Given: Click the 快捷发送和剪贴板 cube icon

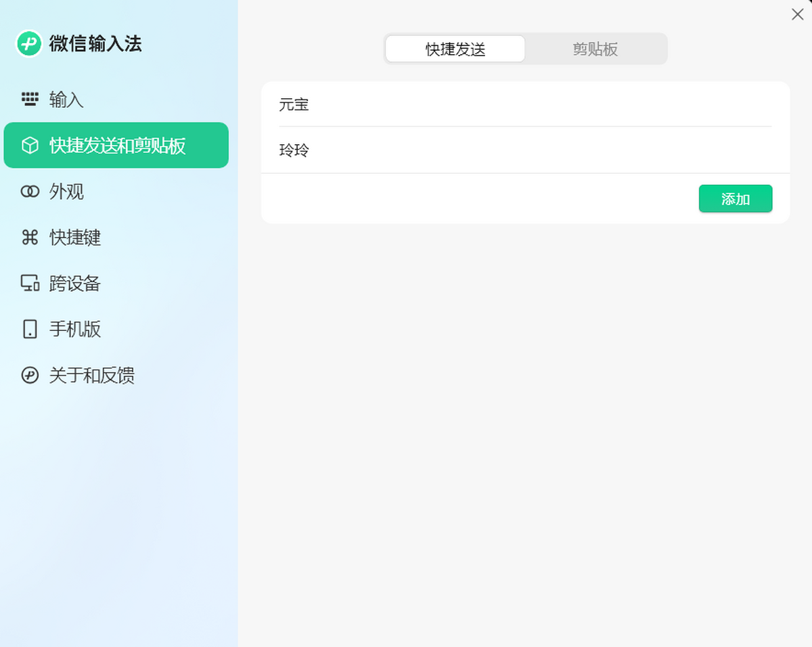Looking at the screenshot, I should coord(30,146).
